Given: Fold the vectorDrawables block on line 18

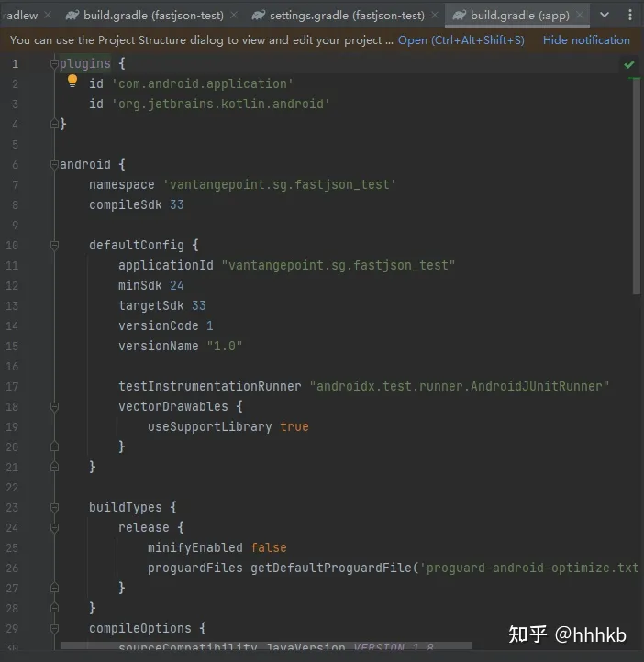Looking at the screenshot, I should [x=54, y=406].
